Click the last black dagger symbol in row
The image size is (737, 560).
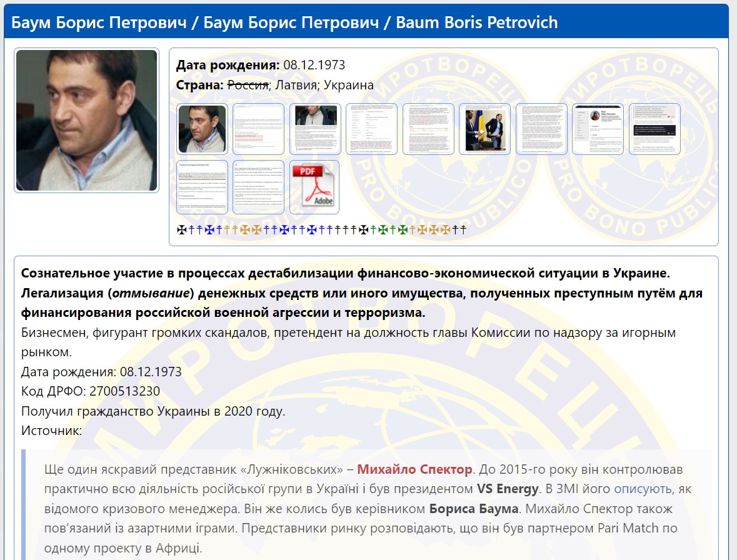pos(463,230)
